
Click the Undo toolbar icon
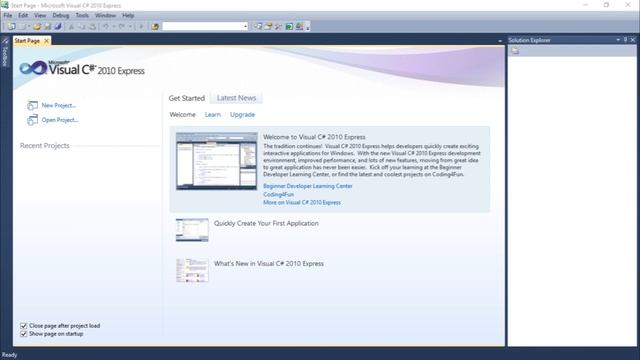coord(106,27)
